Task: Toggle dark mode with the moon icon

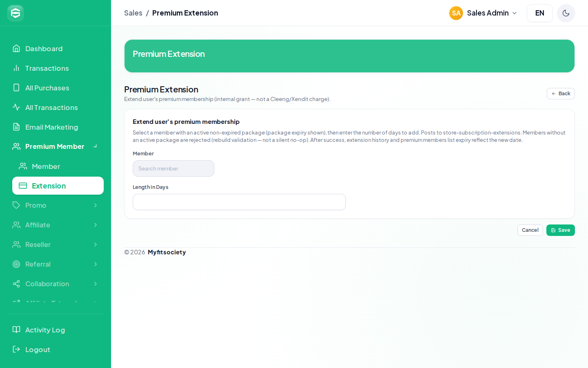Action: 566,13
